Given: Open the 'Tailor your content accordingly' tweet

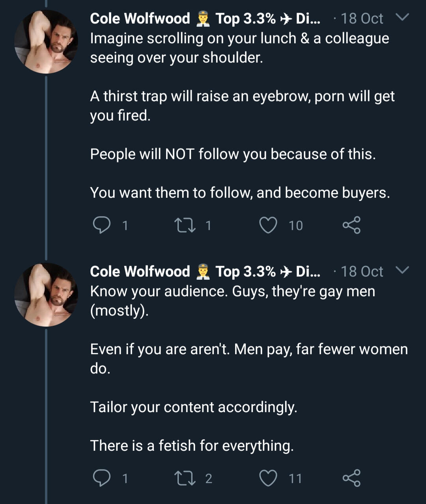Looking at the screenshot, I should 193,407.
